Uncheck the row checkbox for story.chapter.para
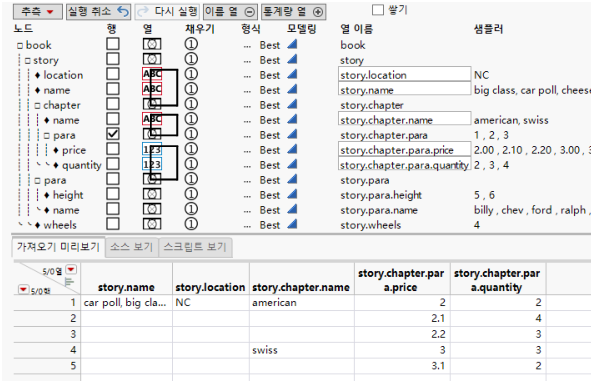The image size is (591, 392). click(113, 134)
